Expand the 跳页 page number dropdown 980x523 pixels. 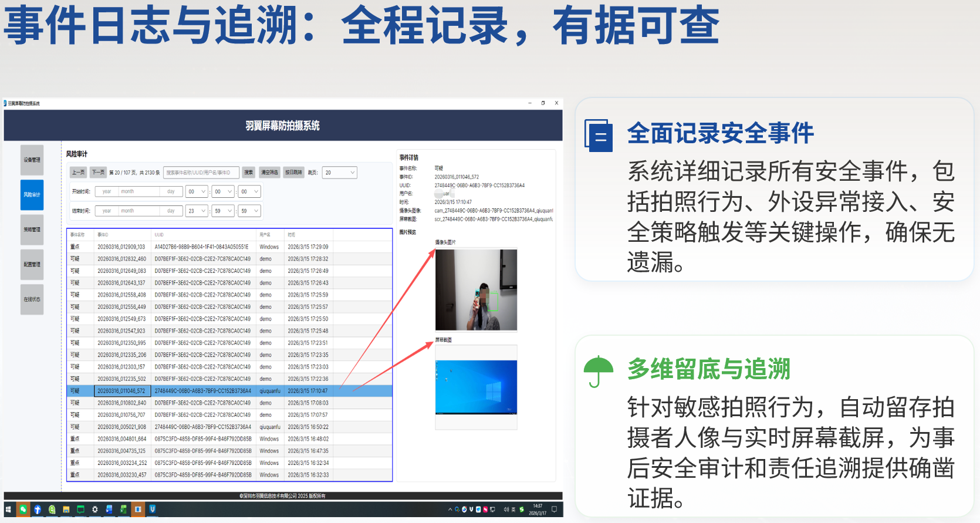[340, 173]
